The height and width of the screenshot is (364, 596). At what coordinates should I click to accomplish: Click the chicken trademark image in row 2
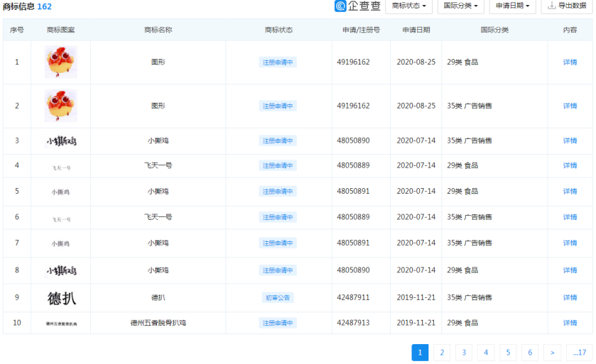click(x=60, y=106)
